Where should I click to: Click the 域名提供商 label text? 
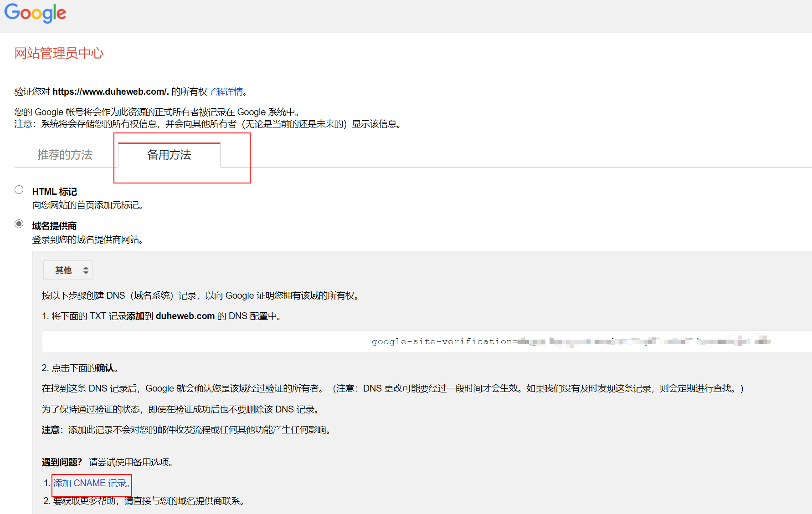tap(54, 226)
